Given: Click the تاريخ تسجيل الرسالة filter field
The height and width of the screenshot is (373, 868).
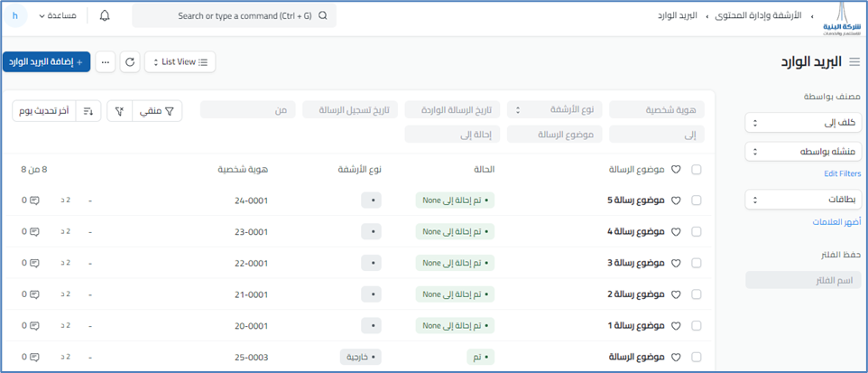Looking at the screenshot, I should tap(350, 110).
